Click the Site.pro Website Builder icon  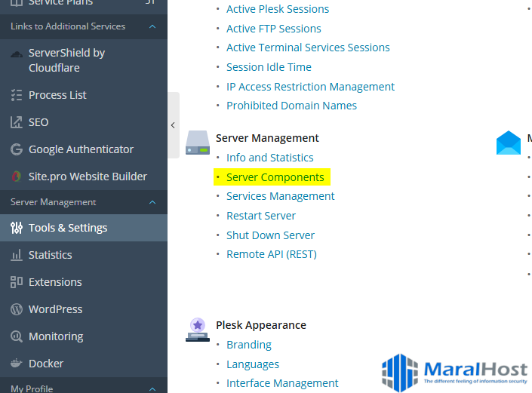click(x=16, y=177)
